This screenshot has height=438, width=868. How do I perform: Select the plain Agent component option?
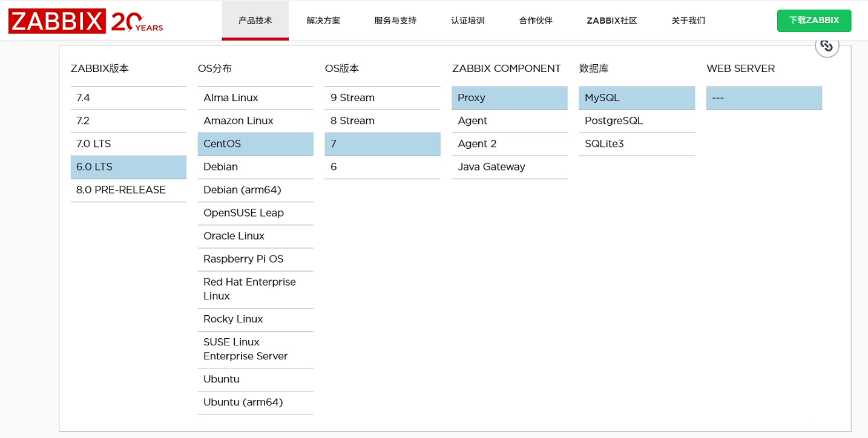point(510,121)
